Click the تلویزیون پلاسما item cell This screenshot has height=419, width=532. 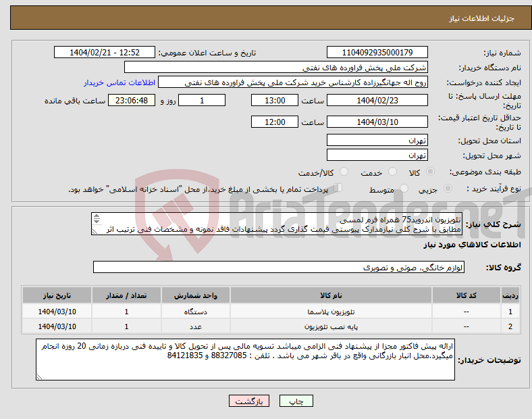click(331, 312)
